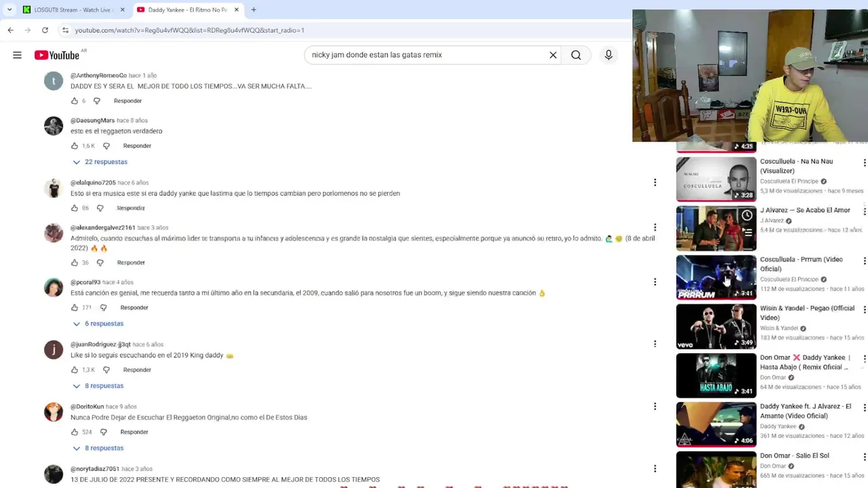This screenshot has height=488, width=868.
Task: Open Cosculluela Na Na Nau video thumbnail
Action: [x=716, y=180]
